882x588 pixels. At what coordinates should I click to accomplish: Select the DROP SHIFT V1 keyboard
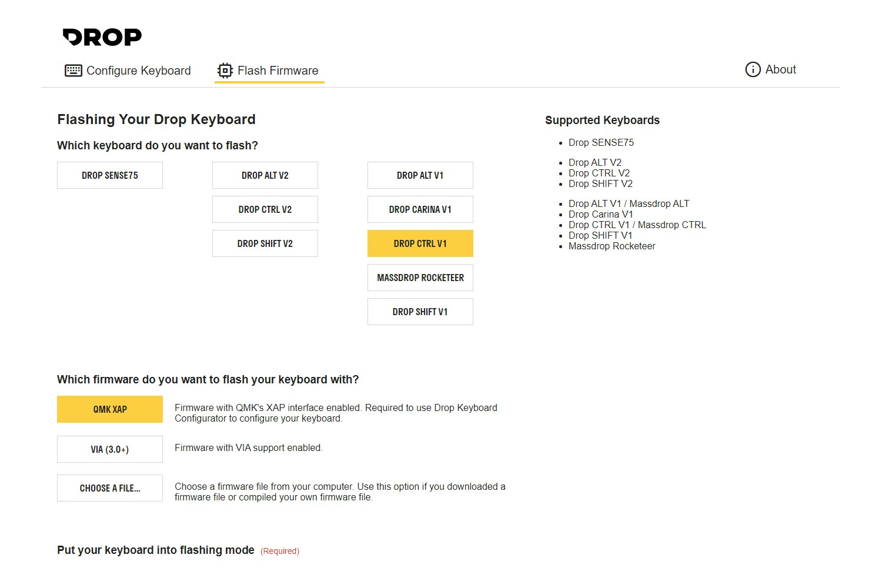pyautogui.click(x=420, y=311)
